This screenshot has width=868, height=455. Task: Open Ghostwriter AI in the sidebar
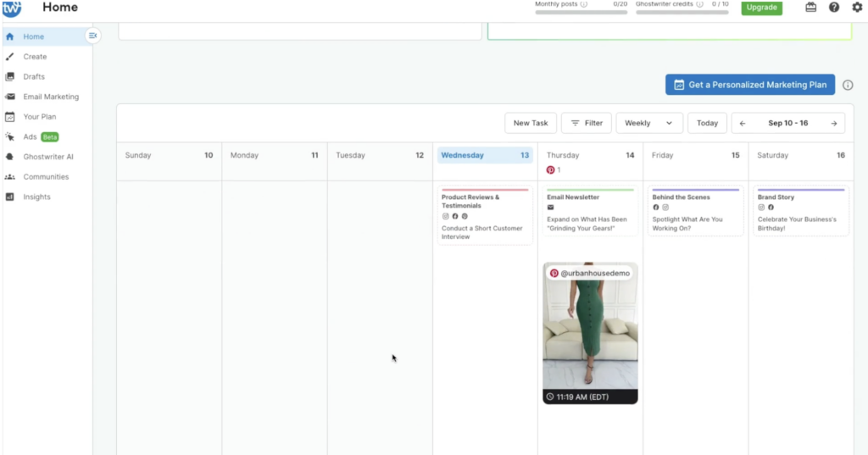coord(47,157)
